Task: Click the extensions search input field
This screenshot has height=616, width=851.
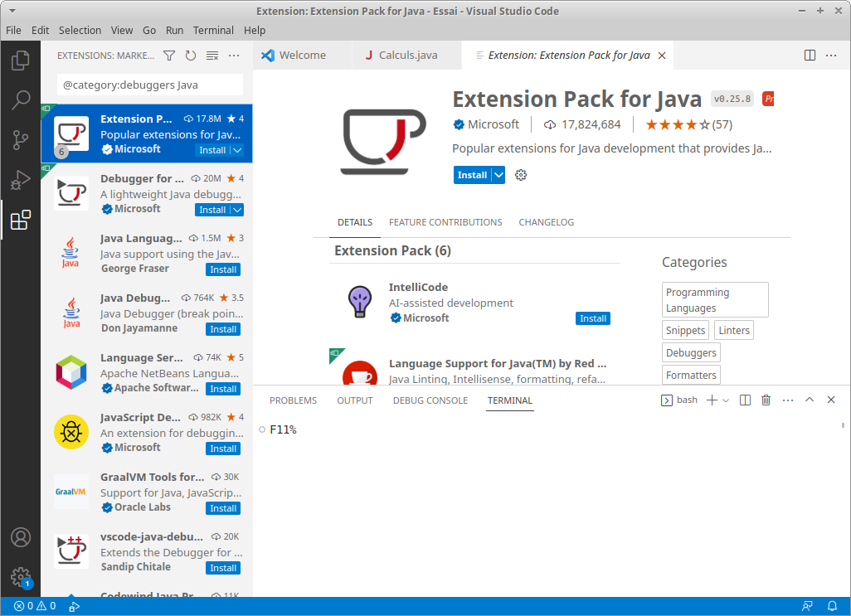Action: click(x=150, y=85)
